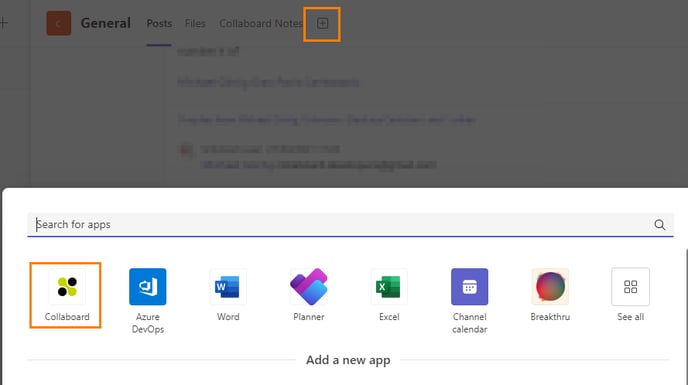
Task: Open See all apps grid
Action: pos(631,287)
